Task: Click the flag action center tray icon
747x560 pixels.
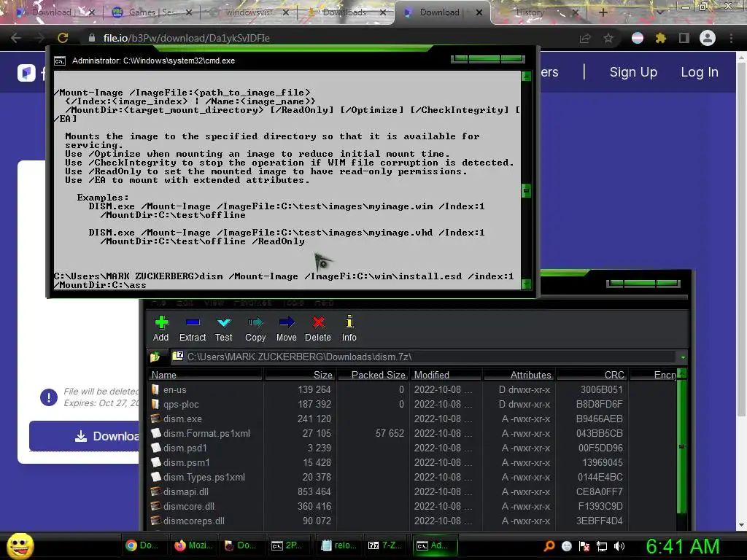Action: pos(584,546)
